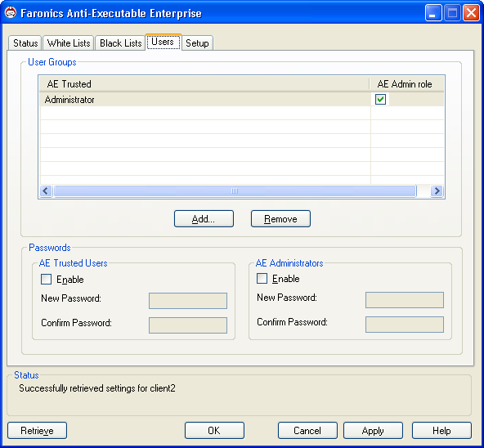
Task: Click the Faronics app icon in title bar
Action: (11, 12)
